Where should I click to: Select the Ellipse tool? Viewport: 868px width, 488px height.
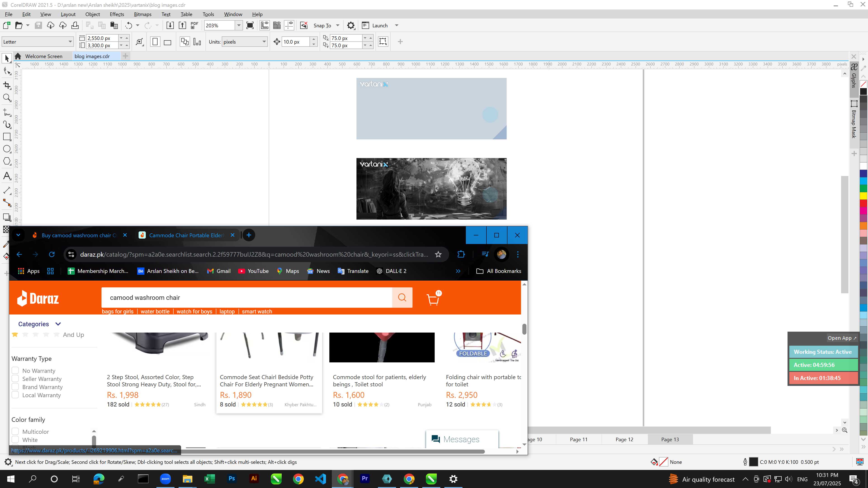click(7, 149)
